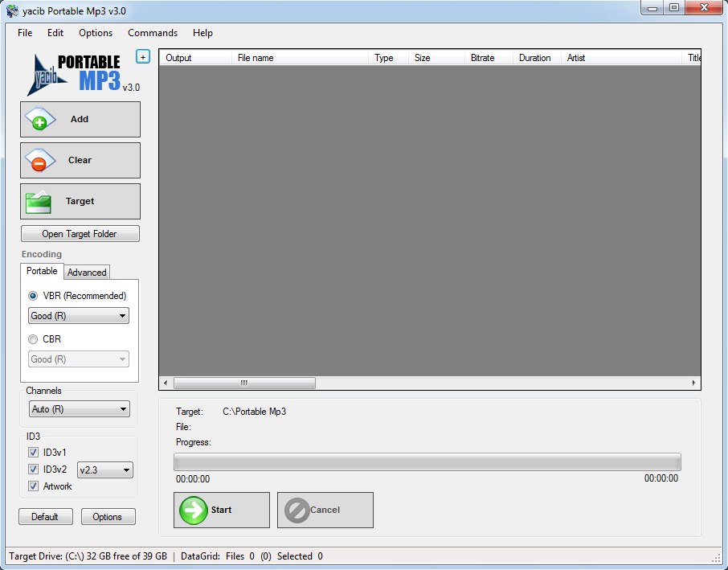728x570 pixels.
Task: Open the Edit menu
Action: point(55,33)
